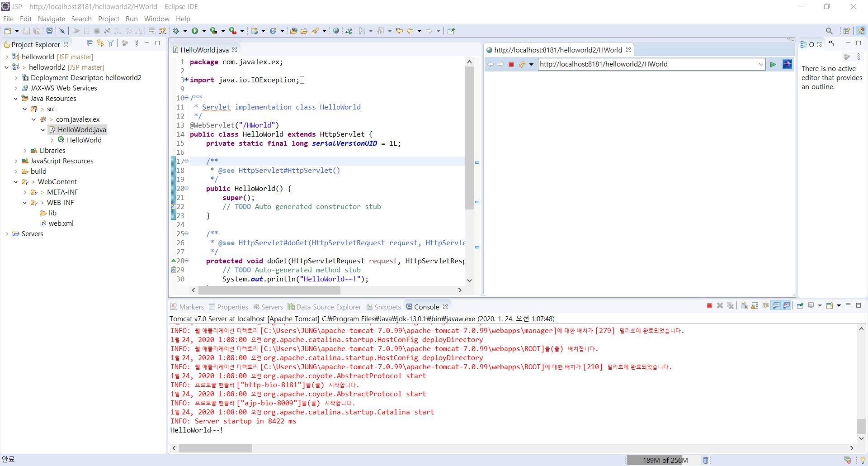Open dropdown arrow next to Run button
This screenshot has width=868, height=466.
(204, 31)
